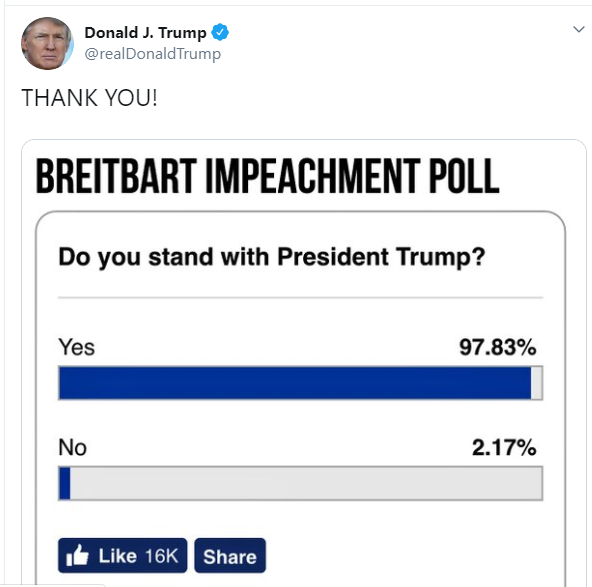Open the Donald J. Trump profile name
The width and height of the screenshot is (592, 587).
[x=145, y=33]
